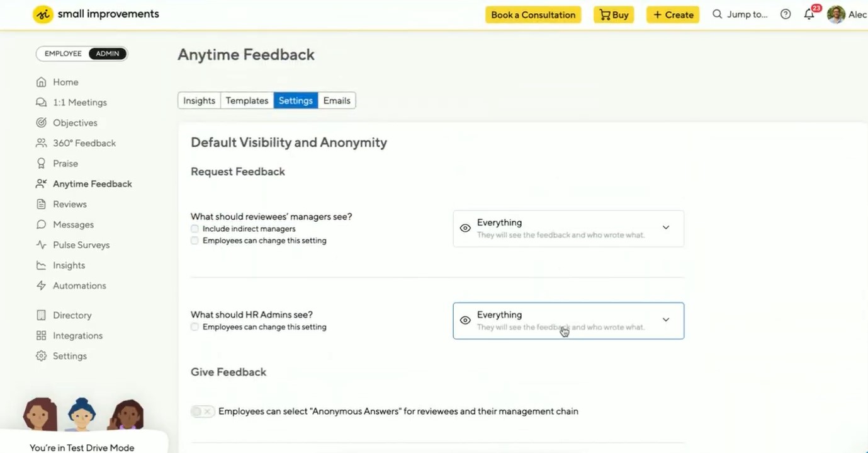Enable Employees can change this setting for HR Admins

(194, 327)
